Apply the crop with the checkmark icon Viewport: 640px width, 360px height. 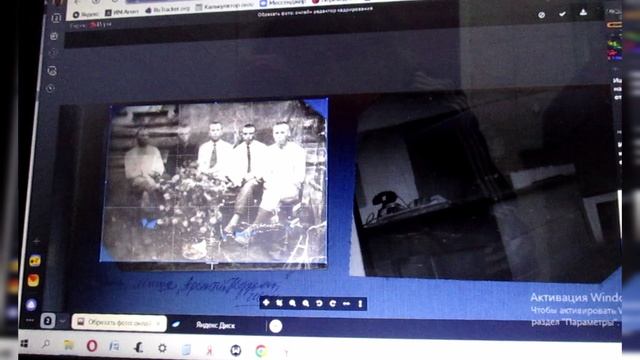pyautogui.click(x=562, y=14)
